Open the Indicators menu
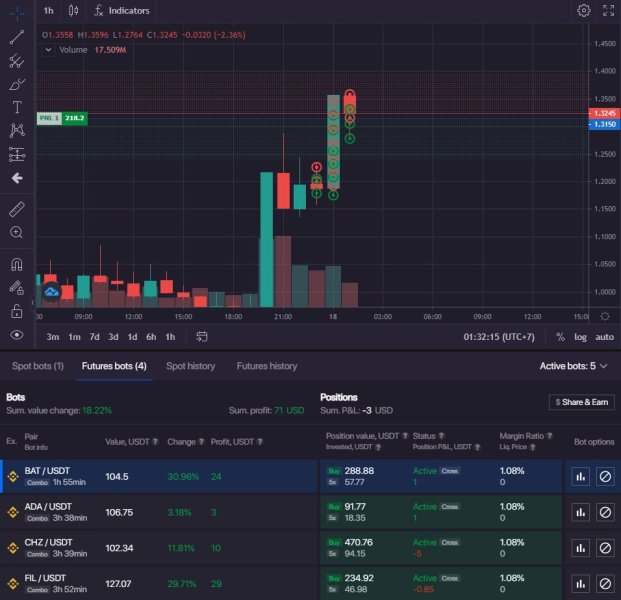Viewport: 621px width, 600px height. tap(122, 11)
